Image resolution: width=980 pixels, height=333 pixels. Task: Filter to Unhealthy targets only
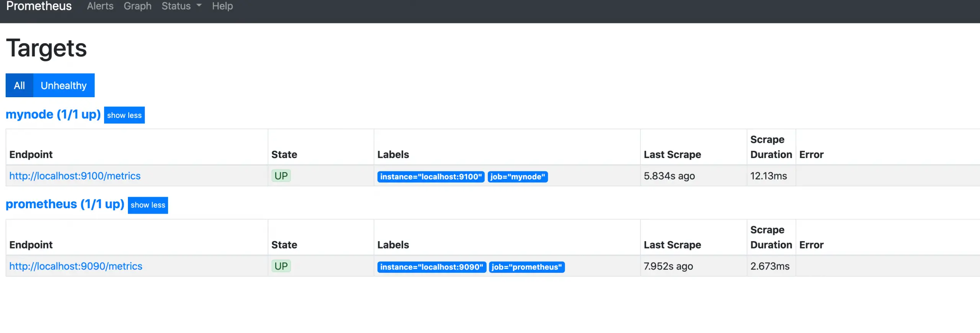click(x=64, y=85)
